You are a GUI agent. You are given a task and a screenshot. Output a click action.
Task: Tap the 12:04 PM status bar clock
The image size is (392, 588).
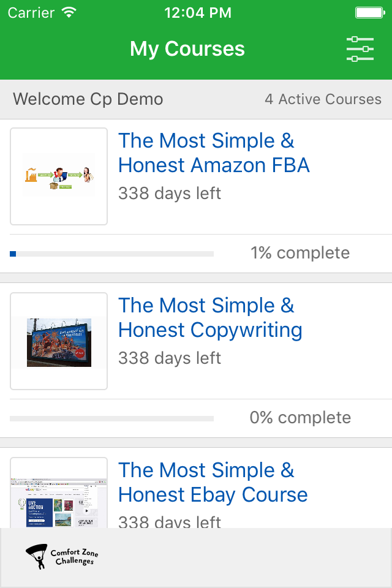pyautogui.click(x=198, y=13)
